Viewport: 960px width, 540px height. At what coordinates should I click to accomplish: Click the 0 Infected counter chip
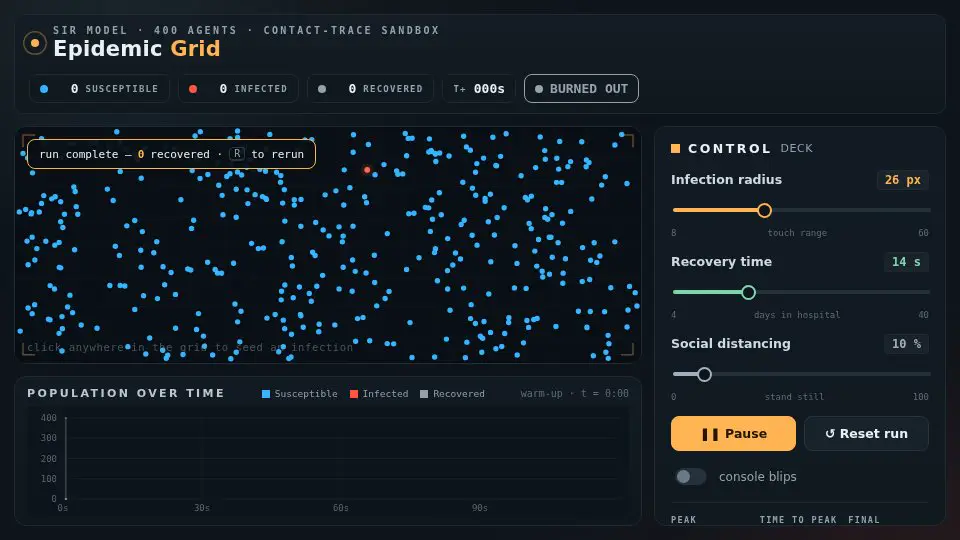pyautogui.click(x=238, y=89)
